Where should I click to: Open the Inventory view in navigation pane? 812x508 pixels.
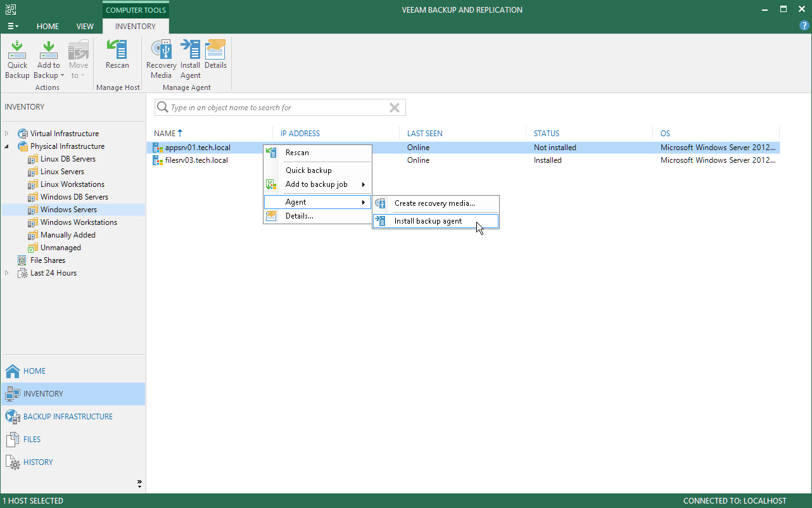pyautogui.click(x=73, y=394)
